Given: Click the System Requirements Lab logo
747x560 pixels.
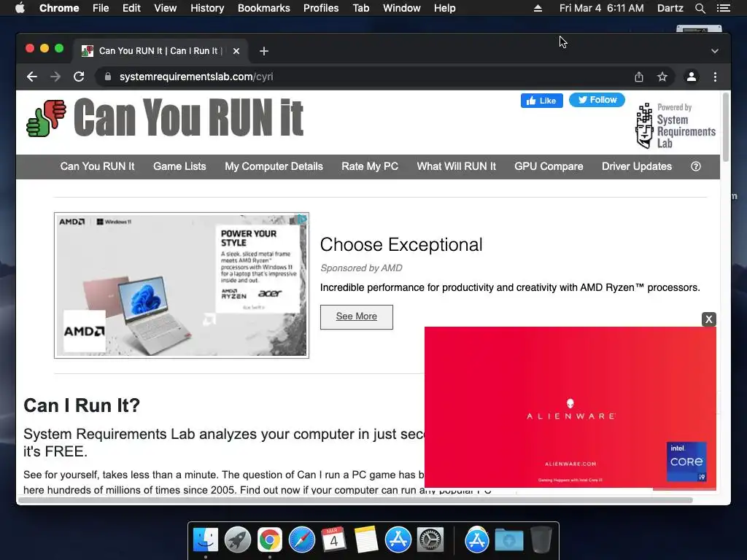Looking at the screenshot, I should (676, 125).
